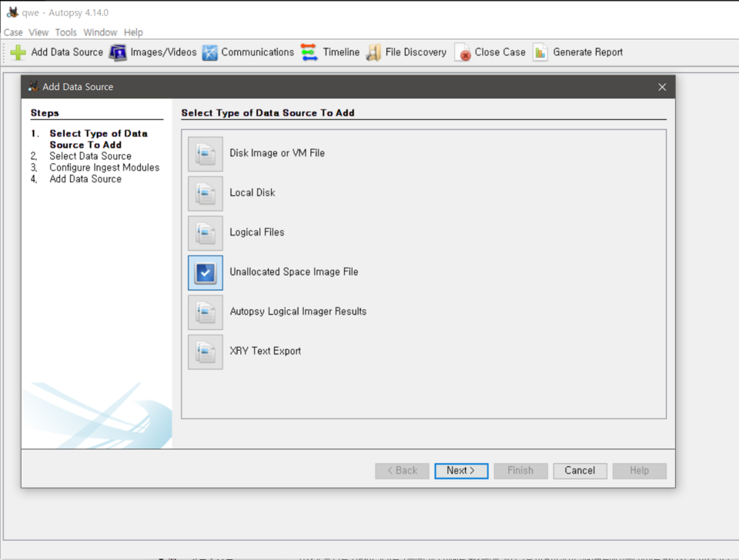739x560 pixels.
Task: Click the Add Data Source toolbar label
Action: (x=67, y=52)
